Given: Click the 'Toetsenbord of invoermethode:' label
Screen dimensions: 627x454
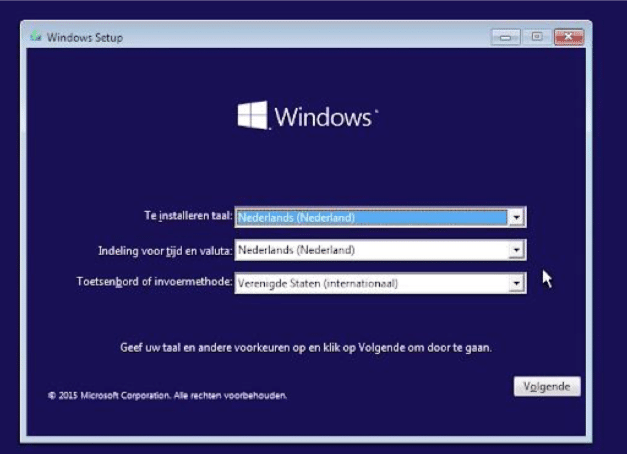Looking at the screenshot, I should pos(154,282).
